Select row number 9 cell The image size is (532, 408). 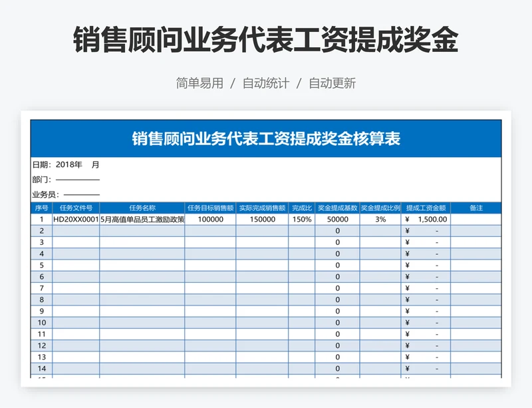(42, 311)
